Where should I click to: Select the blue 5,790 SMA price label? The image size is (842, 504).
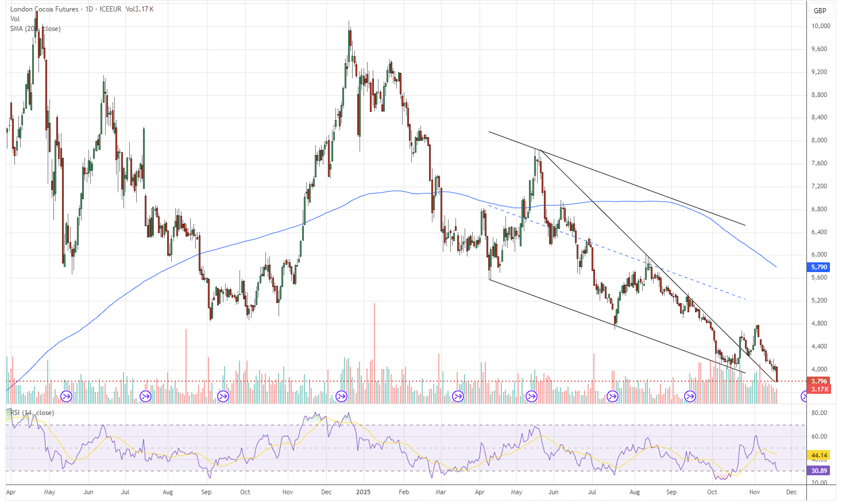818,266
